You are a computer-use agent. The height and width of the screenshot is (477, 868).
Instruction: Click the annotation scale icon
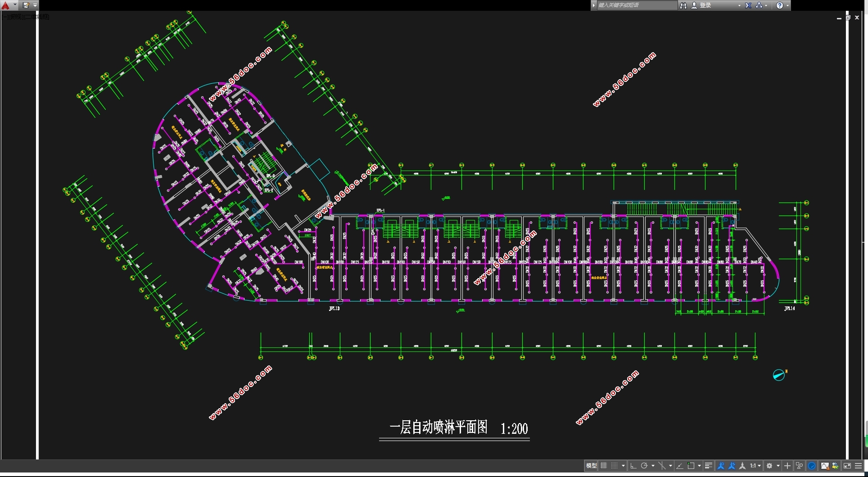click(742, 466)
